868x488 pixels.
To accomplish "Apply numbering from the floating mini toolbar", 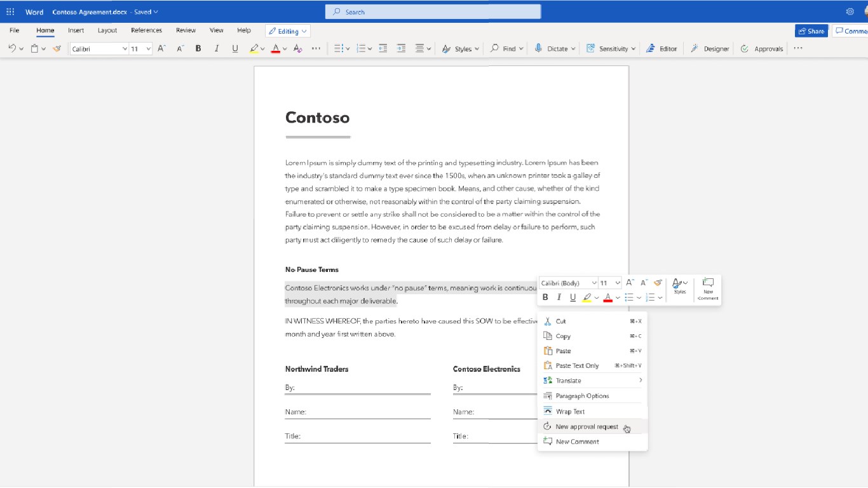I will click(650, 297).
